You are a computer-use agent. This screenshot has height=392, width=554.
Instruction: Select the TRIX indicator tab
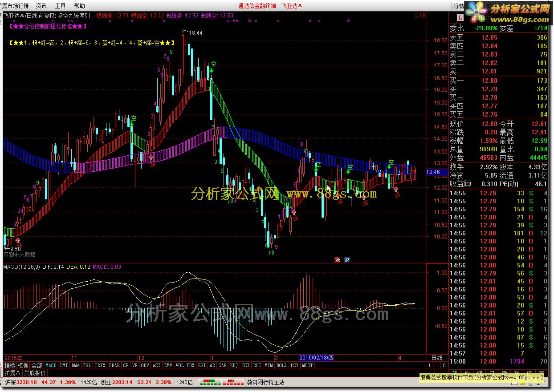pos(100,365)
